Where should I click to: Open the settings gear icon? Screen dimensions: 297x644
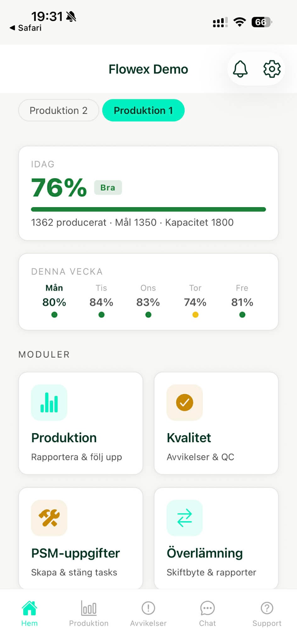(x=272, y=69)
